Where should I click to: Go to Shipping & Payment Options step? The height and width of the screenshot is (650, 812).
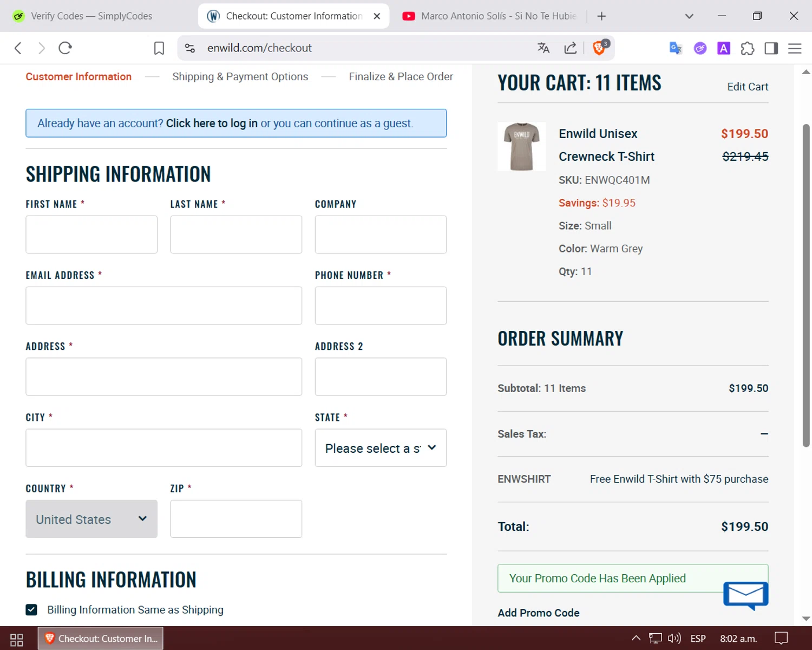pyautogui.click(x=240, y=76)
